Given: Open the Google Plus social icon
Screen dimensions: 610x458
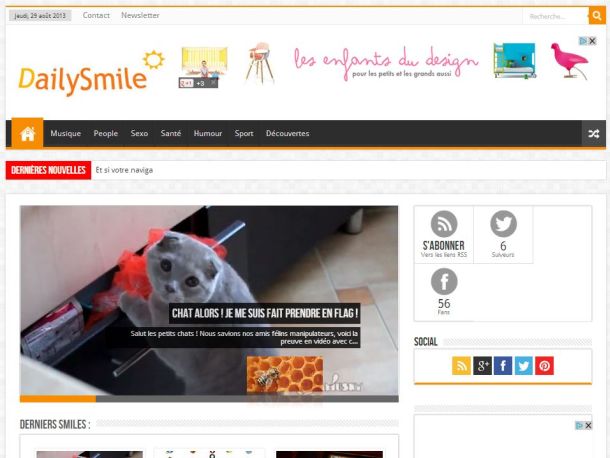Looking at the screenshot, I should [x=482, y=366].
